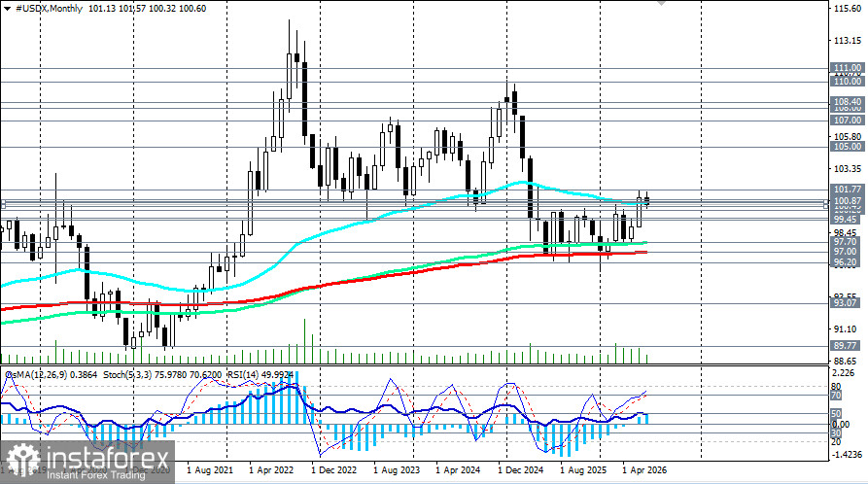Click the triangle arrow before #USDX title
The image size is (868, 484).
(7, 9)
